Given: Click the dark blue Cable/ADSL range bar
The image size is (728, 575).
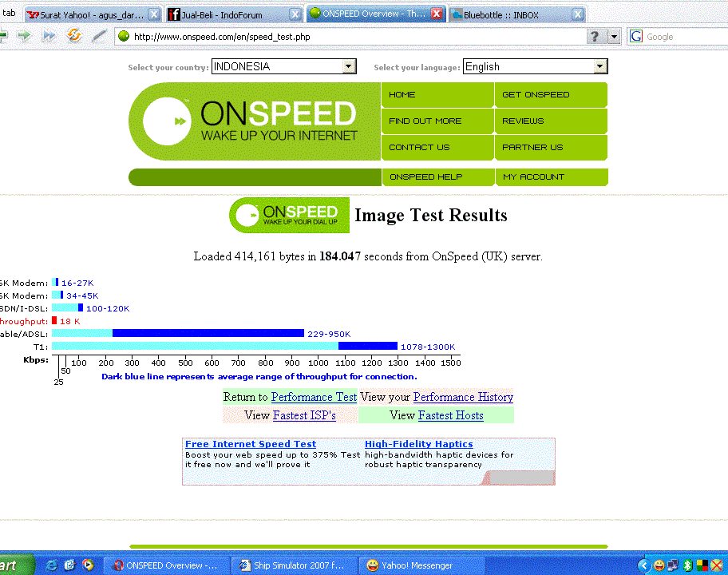Looking at the screenshot, I should pos(208,333).
